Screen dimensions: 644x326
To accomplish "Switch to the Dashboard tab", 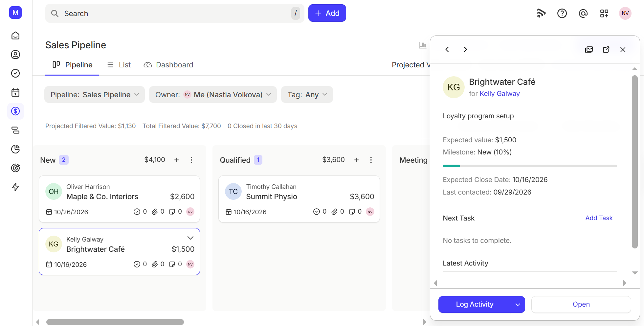I will 168,65.
